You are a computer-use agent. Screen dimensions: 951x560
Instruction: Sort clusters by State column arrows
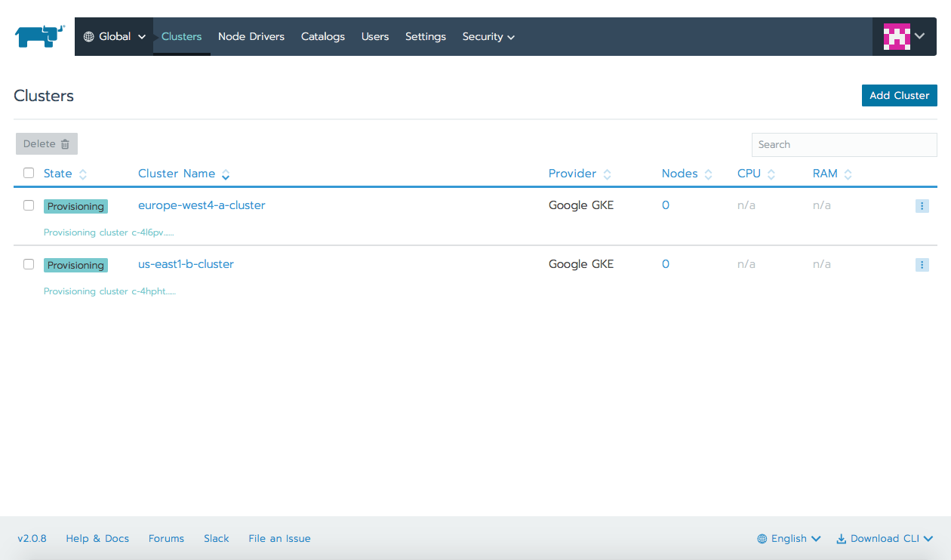(83, 174)
